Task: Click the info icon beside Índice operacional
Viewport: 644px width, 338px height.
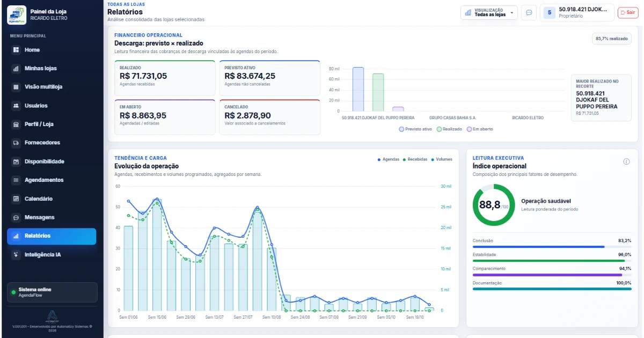Action: [626, 161]
